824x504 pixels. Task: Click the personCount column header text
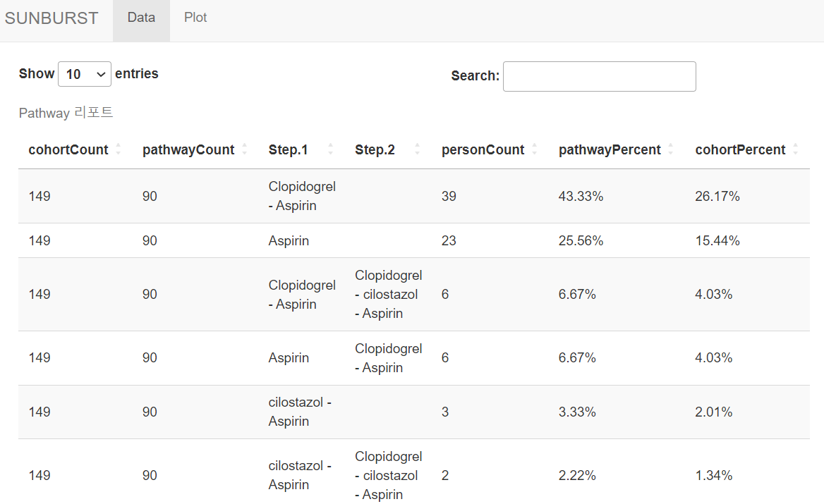(483, 149)
